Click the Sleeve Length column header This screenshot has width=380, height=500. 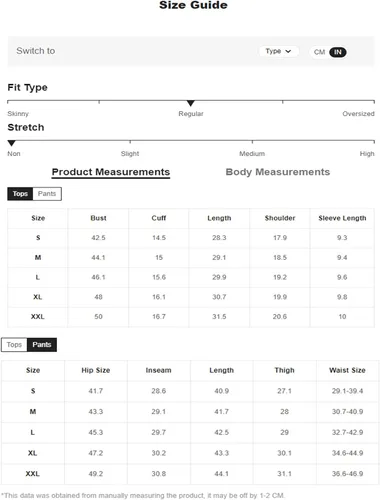click(342, 218)
